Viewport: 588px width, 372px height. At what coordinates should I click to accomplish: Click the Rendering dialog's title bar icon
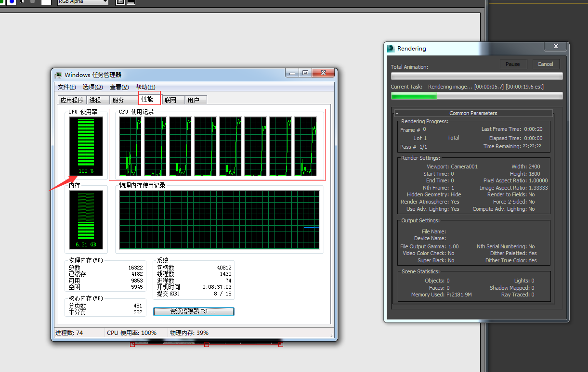pos(392,48)
